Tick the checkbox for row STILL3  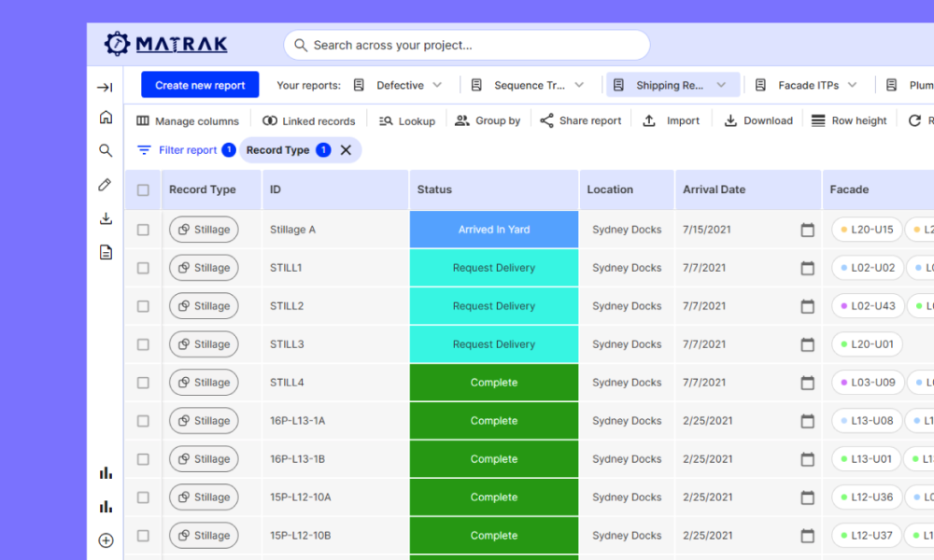coord(143,344)
